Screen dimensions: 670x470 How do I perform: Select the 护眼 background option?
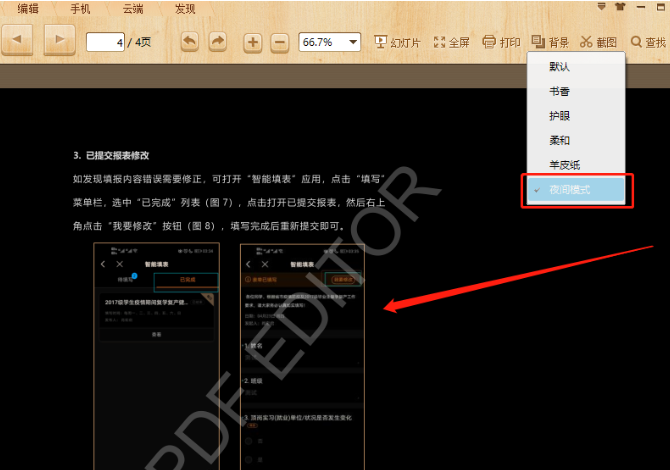576,116
